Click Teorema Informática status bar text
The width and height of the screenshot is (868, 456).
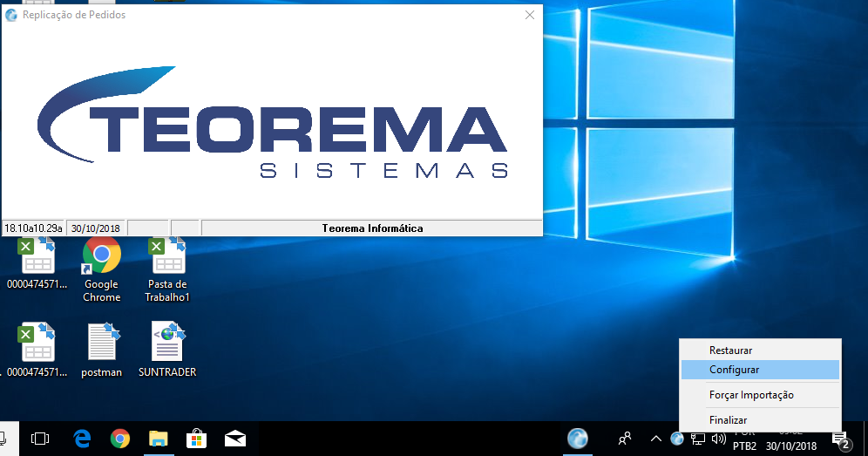tap(372, 228)
